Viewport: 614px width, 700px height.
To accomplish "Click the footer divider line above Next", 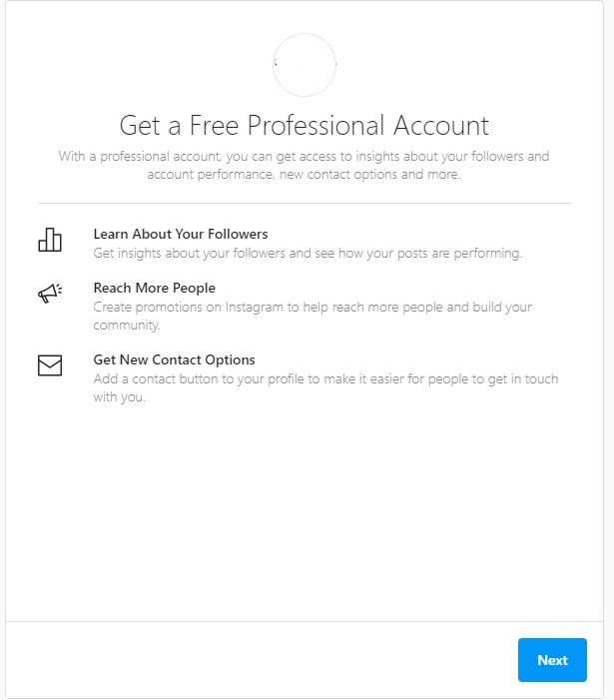I will [x=305, y=621].
